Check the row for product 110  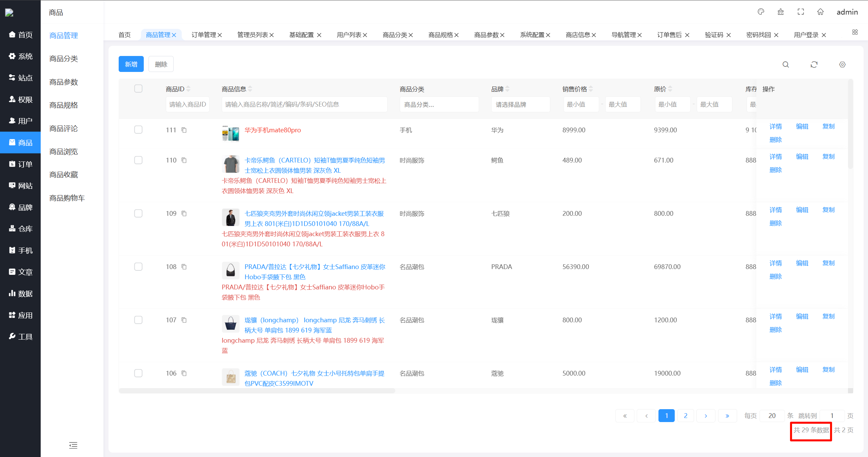click(138, 160)
